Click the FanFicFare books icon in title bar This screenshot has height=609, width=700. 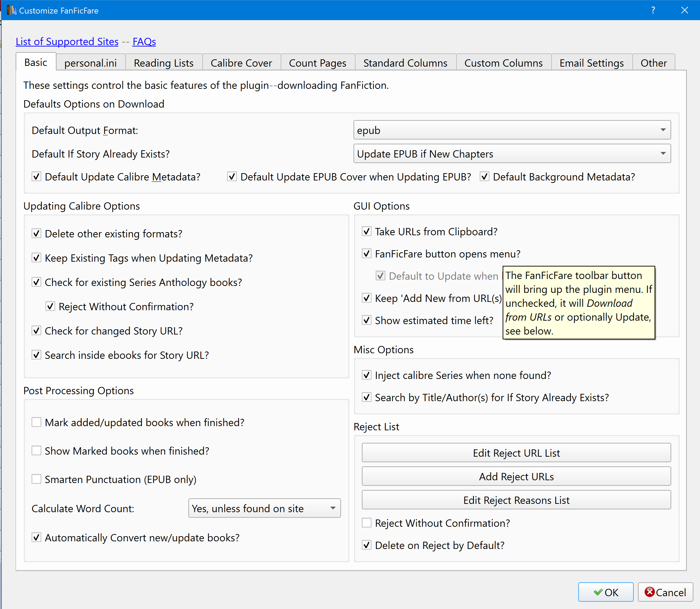[11, 10]
